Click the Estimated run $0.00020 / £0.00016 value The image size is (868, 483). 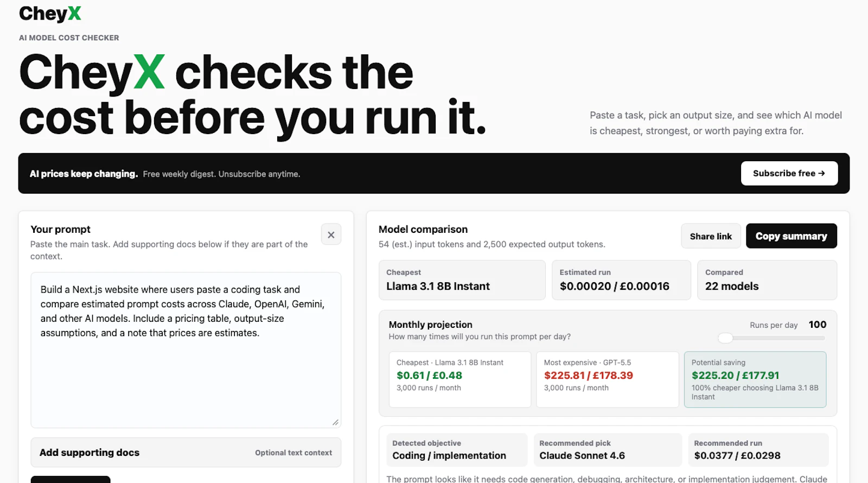click(615, 286)
